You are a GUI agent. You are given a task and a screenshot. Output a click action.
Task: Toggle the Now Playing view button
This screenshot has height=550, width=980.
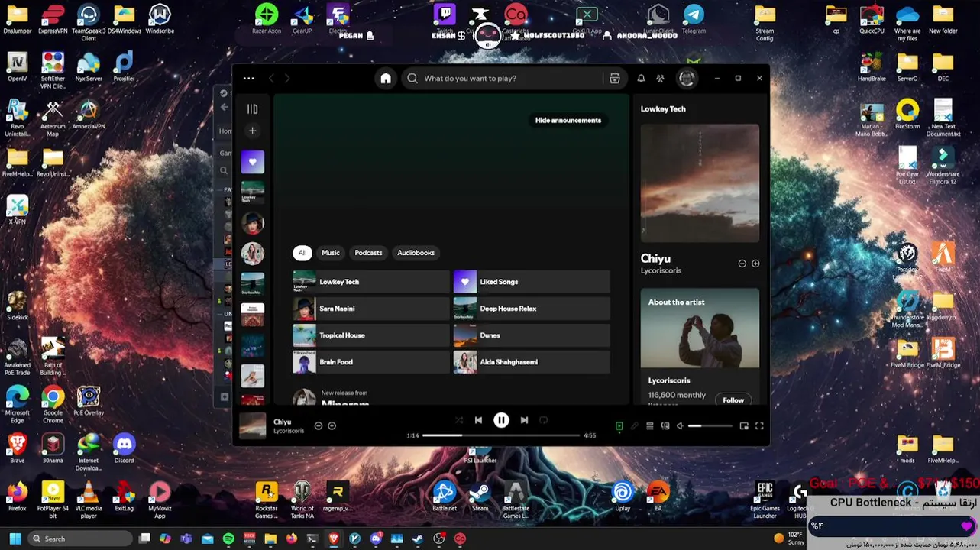[x=619, y=426]
